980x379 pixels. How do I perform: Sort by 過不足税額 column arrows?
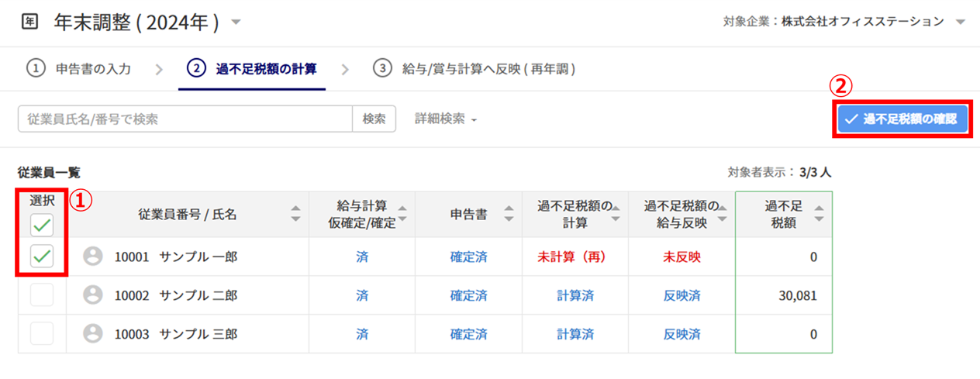click(819, 214)
